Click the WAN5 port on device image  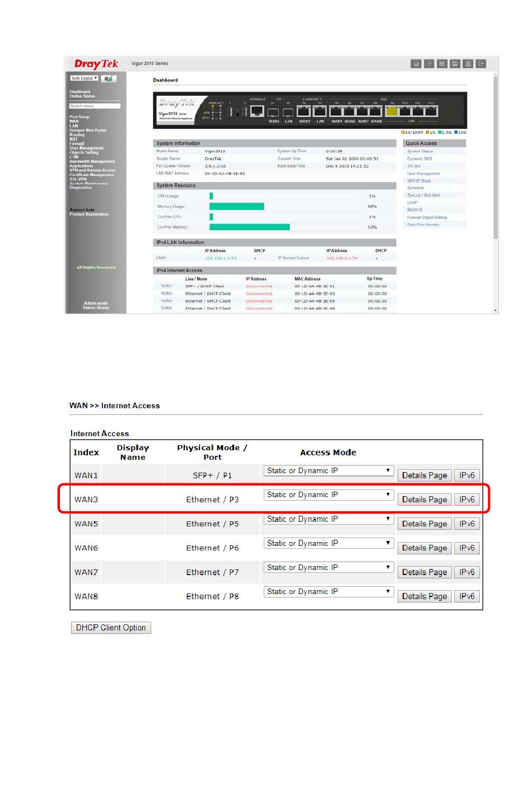(x=337, y=112)
